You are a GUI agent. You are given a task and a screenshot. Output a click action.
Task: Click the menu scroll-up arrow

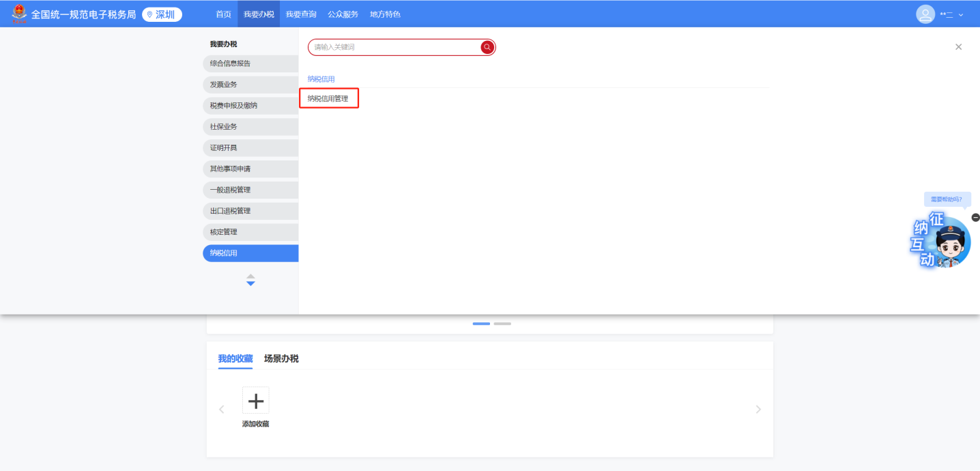250,276
